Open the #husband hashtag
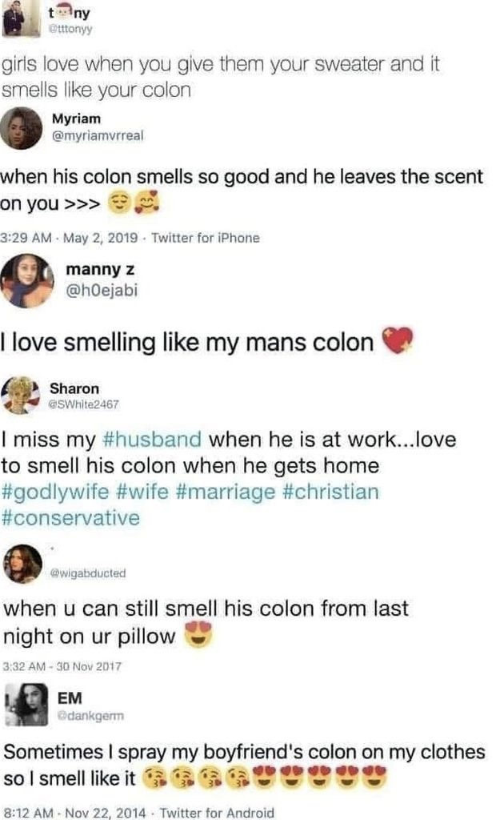 click(x=153, y=440)
